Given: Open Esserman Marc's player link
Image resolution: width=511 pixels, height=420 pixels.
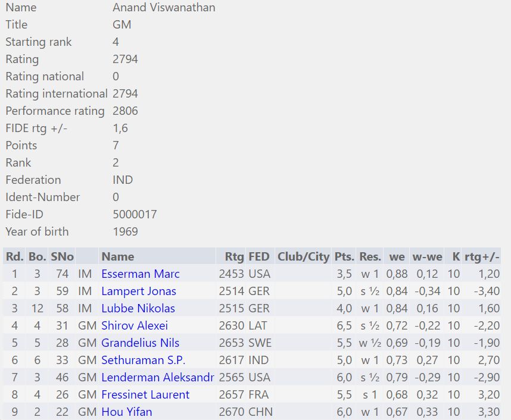Looking at the screenshot, I should tap(141, 274).
